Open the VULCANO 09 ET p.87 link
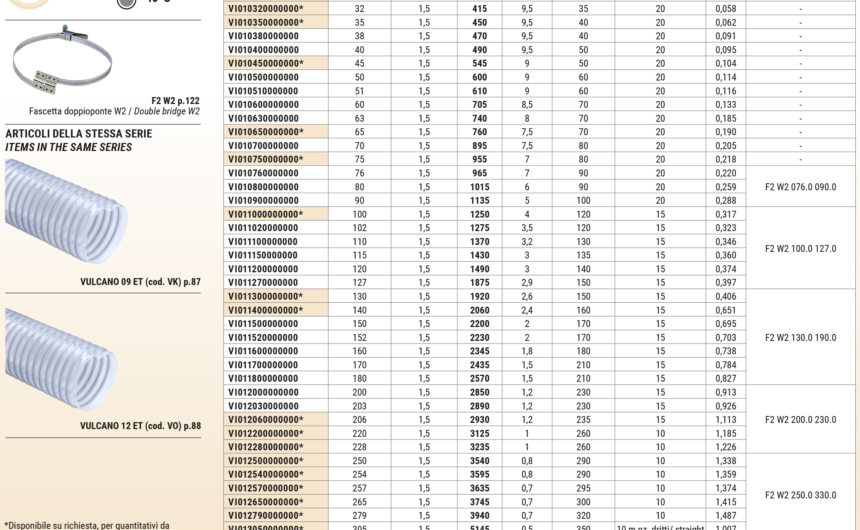This screenshot has height=530, width=860. (140, 282)
